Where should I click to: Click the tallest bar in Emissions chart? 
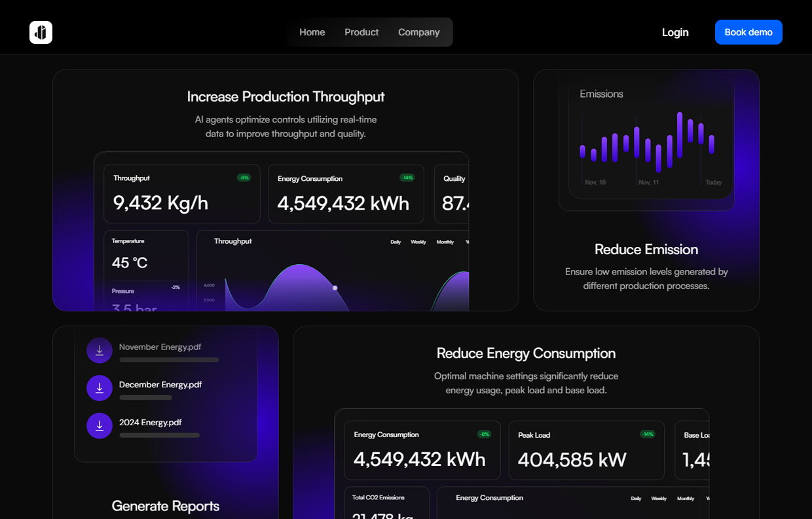coord(679,135)
